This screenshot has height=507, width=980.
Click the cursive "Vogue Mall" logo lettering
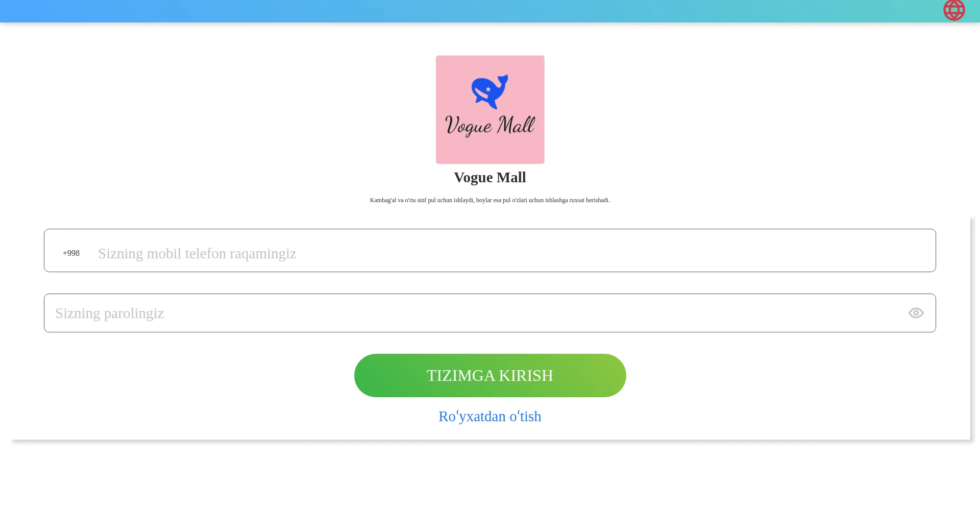pos(490,126)
